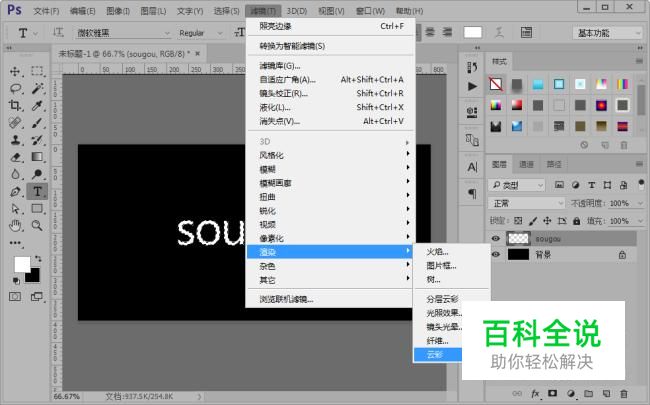The height and width of the screenshot is (405, 650).
Task: Hide the sougou layer
Action: tap(495, 238)
